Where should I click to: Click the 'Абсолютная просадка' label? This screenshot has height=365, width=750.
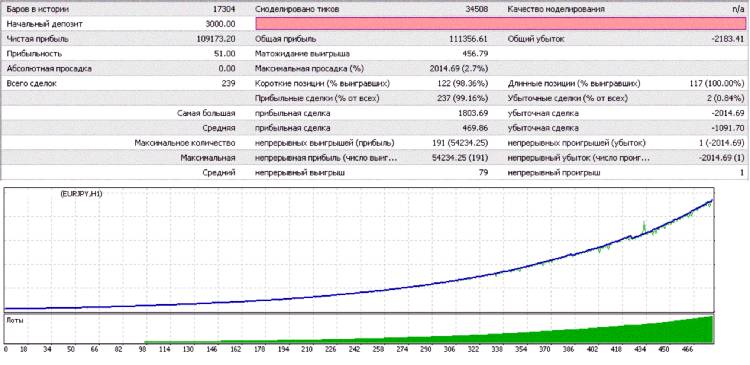click(x=49, y=68)
